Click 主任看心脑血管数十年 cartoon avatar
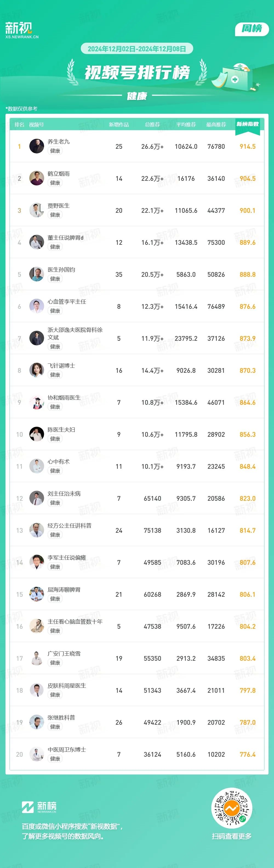Screen dimensions: 274x868 (36, 627)
